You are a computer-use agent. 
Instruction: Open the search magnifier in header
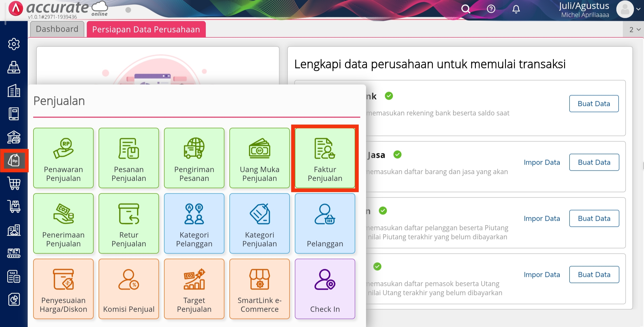[x=465, y=9]
